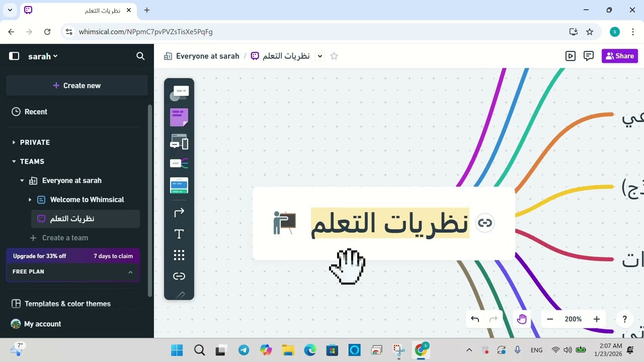Open the grid/icons tool

click(179, 255)
